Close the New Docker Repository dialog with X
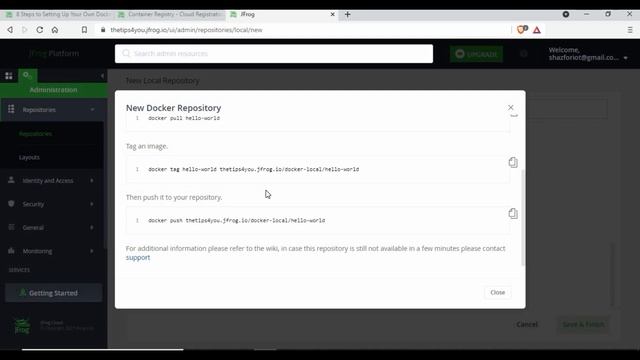The width and height of the screenshot is (640, 360). (511, 107)
